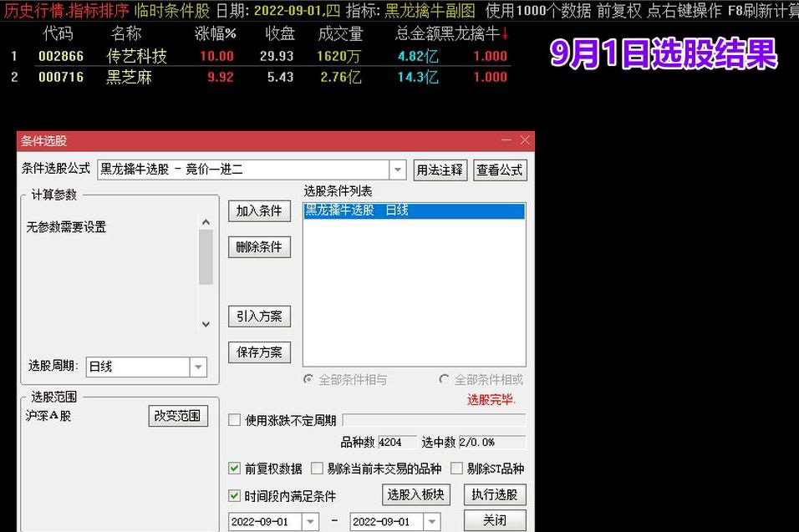This screenshot has width=799, height=532.
Task: Uncheck the 前复权数据 checkbox
Action: 234,469
